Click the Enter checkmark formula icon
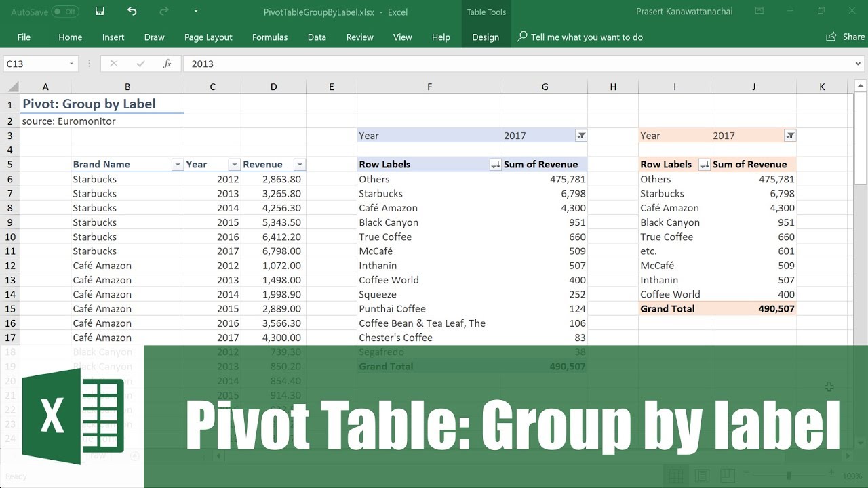The height and width of the screenshot is (488, 868). [140, 64]
